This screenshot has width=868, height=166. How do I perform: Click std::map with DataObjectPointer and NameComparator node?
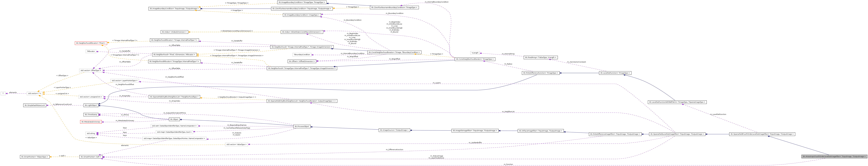point(174,138)
